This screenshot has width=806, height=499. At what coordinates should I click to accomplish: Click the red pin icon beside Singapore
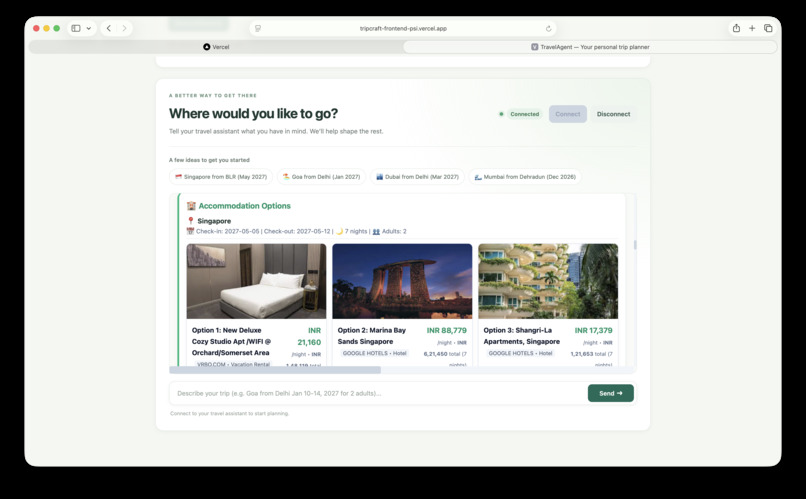click(x=191, y=220)
